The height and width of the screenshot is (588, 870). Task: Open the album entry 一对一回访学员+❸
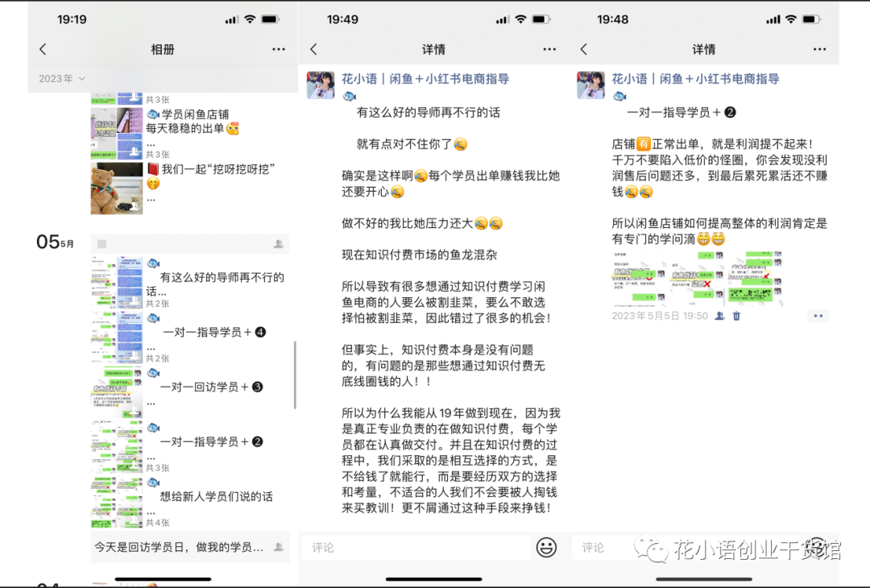point(211,387)
